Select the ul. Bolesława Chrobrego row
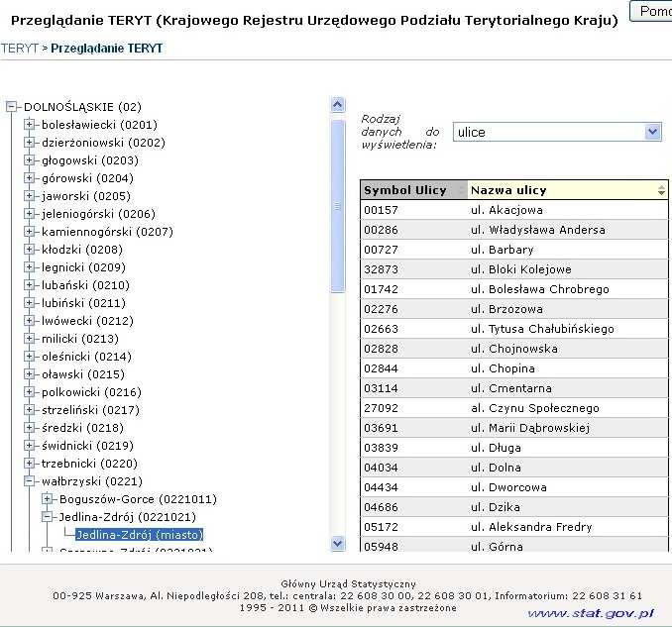This screenshot has width=672, height=627. (514, 289)
